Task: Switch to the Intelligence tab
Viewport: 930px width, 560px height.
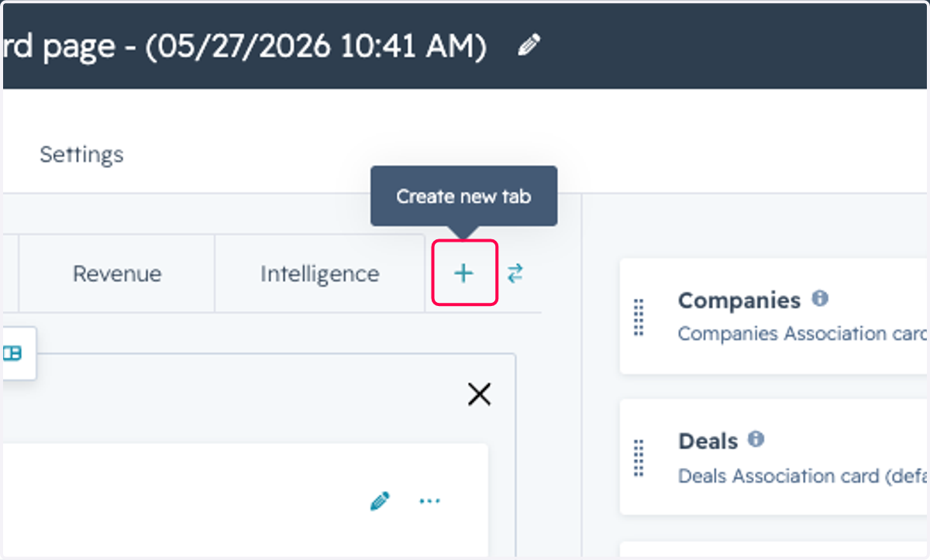Action: [x=320, y=273]
